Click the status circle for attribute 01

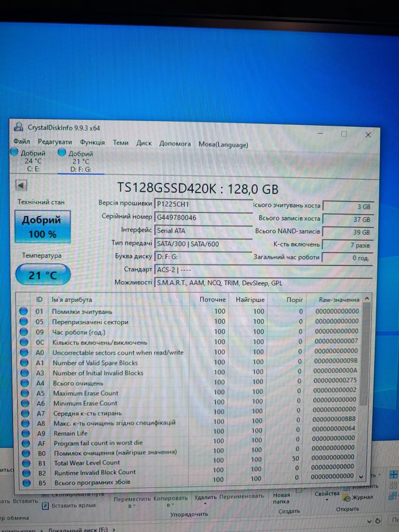(23, 311)
